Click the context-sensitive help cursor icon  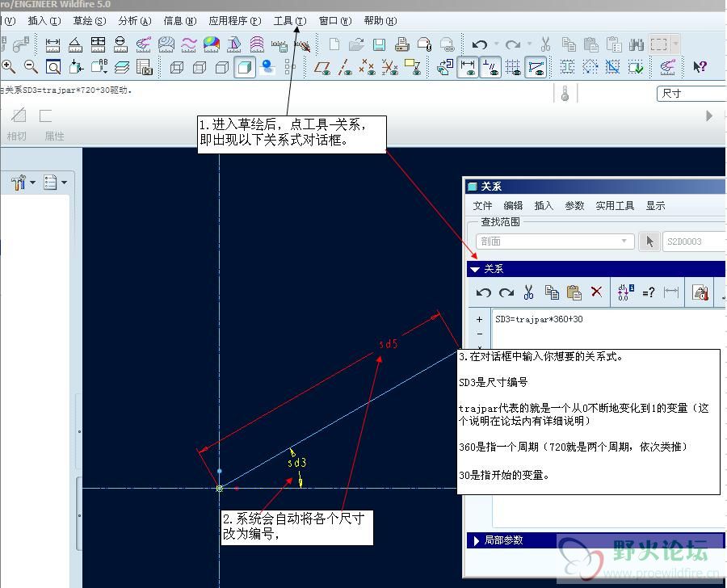click(700, 67)
